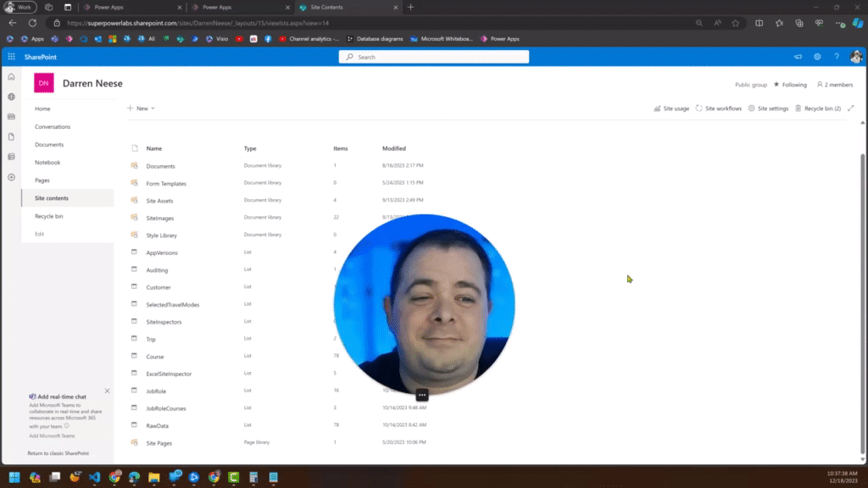Open Conversations in site navigation
Viewport: 868px width, 488px height.
pos(53,127)
